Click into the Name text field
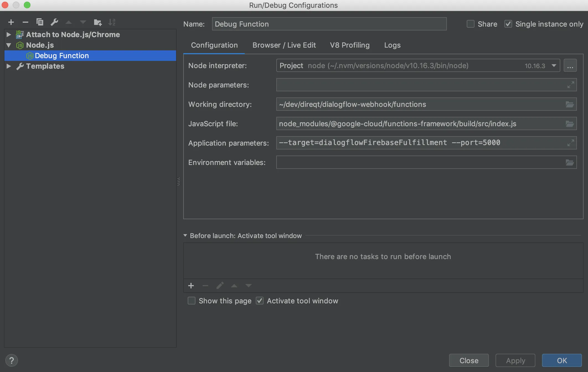 coord(329,24)
